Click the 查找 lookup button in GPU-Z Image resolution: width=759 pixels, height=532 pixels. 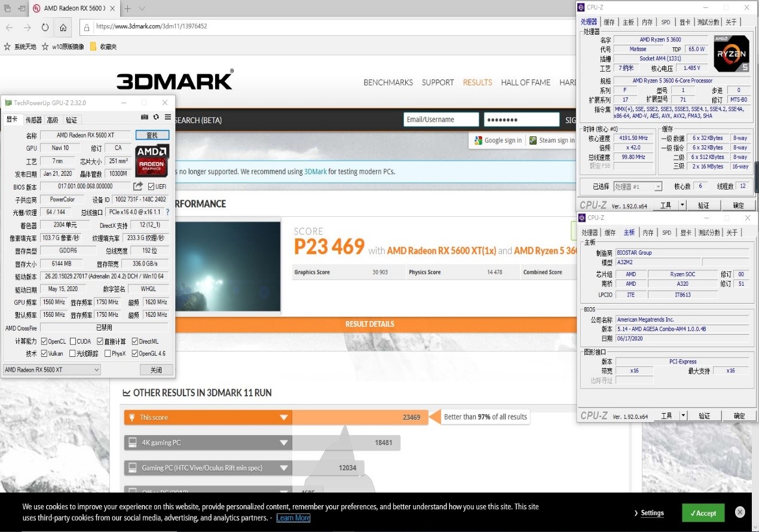pos(152,135)
